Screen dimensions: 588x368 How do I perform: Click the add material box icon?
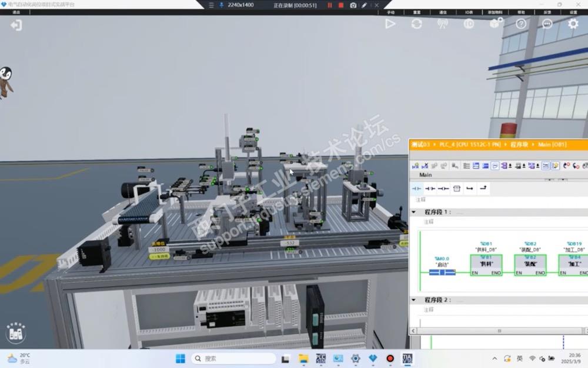coord(496,24)
